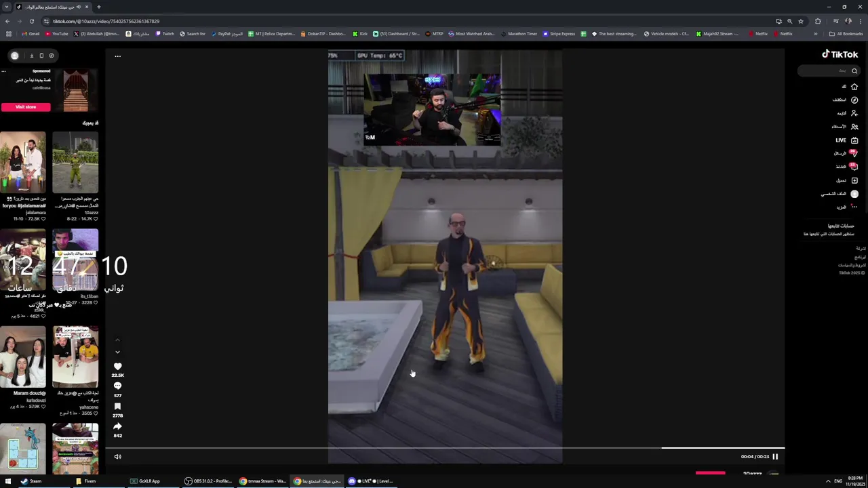Open the Gmail bookmark
This screenshot has width=868, height=488.
click(x=31, y=34)
